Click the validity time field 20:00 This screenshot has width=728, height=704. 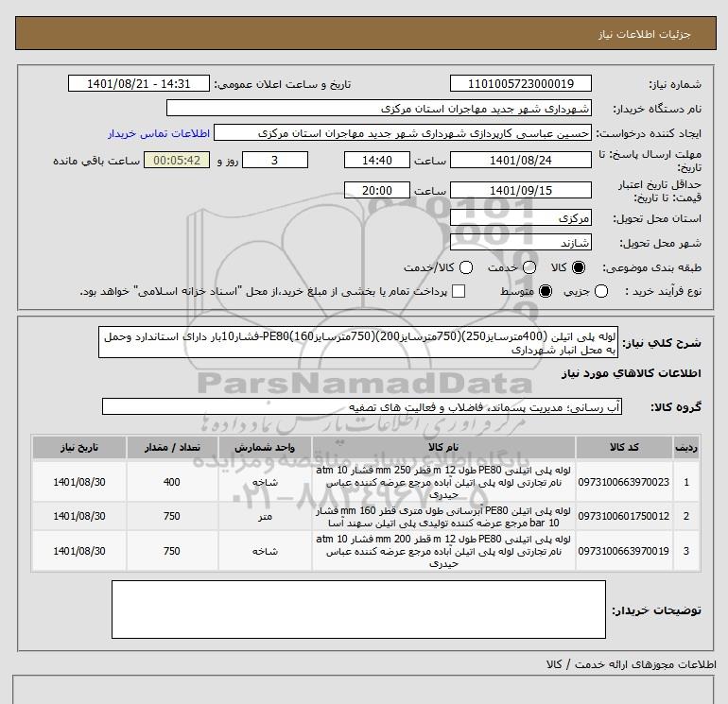click(x=377, y=190)
